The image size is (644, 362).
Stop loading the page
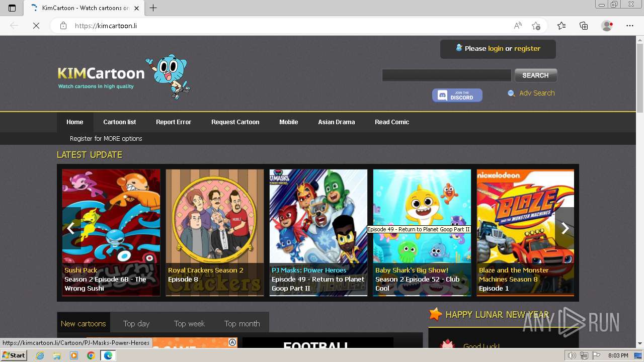(36, 26)
